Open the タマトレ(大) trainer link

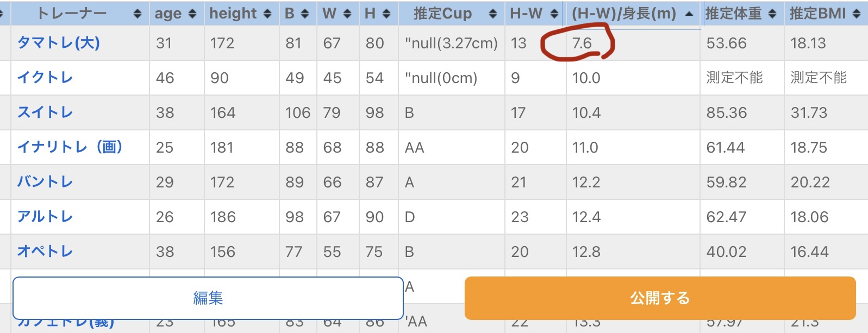coord(59,42)
